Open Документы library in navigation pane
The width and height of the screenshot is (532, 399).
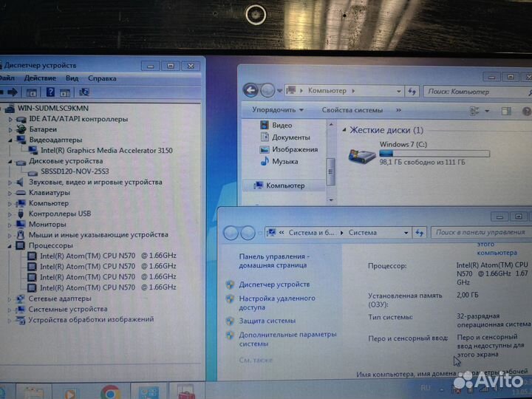291,137
